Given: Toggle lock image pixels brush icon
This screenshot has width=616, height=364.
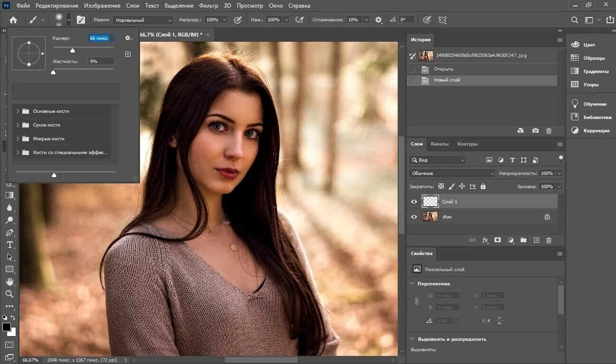Looking at the screenshot, I should tap(451, 187).
